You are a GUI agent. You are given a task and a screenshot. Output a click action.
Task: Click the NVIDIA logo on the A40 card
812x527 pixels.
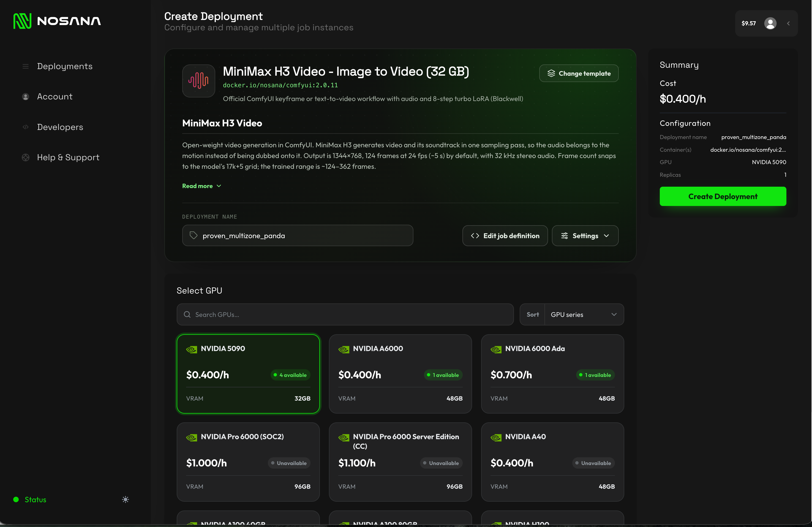tap(496, 437)
